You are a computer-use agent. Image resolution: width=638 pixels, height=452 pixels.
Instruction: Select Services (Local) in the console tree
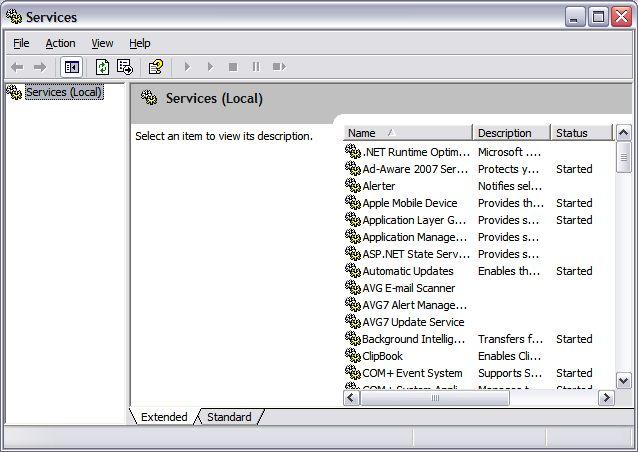(63, 92)
